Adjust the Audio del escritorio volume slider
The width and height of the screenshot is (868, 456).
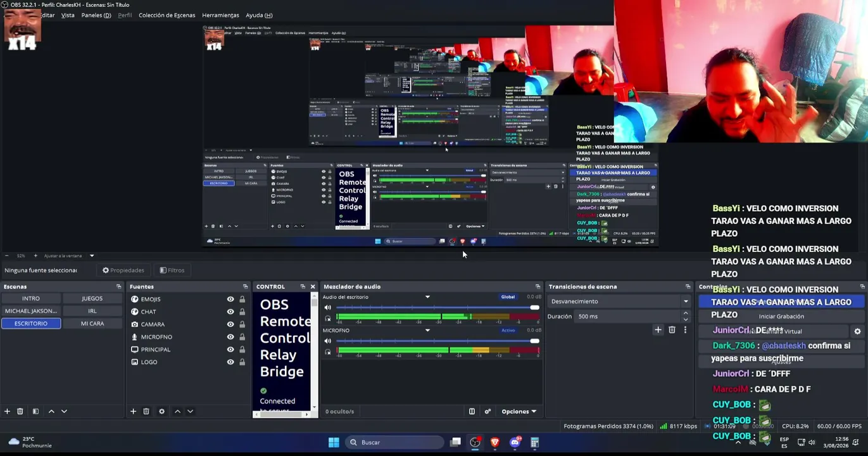(437, 307)
